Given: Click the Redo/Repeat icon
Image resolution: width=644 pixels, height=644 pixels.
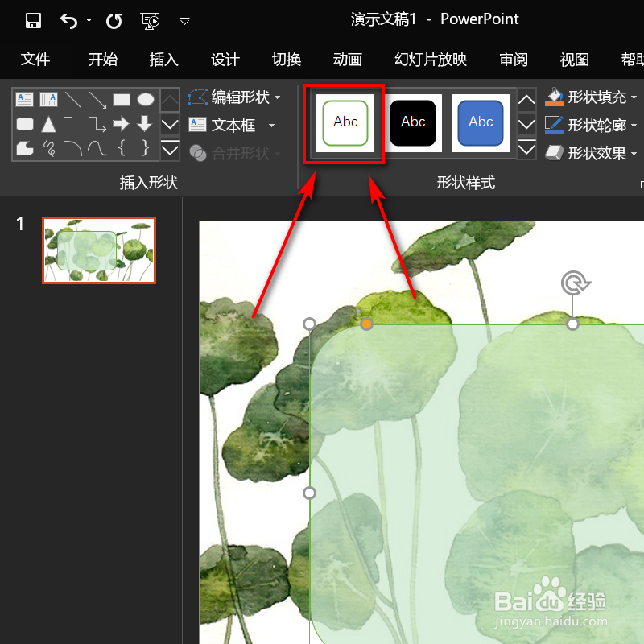Looking at the screenshot, I should (114, 21).
